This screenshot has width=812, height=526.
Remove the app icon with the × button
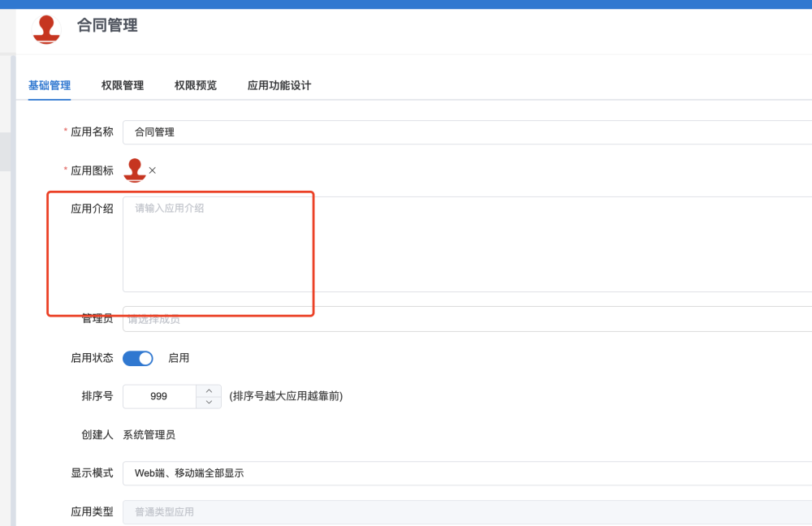(153, 170)
